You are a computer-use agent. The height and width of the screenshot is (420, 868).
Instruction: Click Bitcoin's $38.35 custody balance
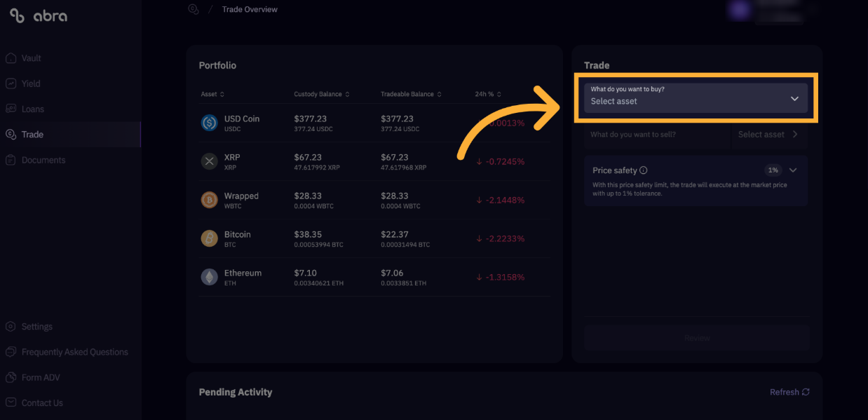(307, 234)
